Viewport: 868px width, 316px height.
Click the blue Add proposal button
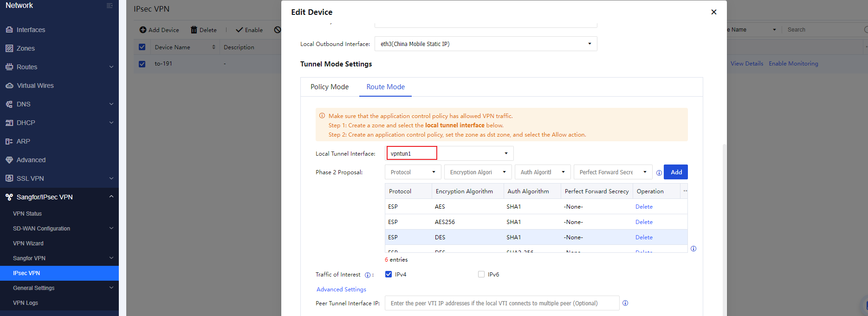676,172
